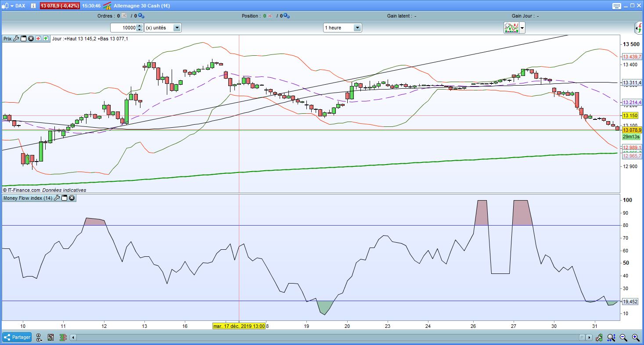Click the current price label 13 078,9

tap(632, 130)
